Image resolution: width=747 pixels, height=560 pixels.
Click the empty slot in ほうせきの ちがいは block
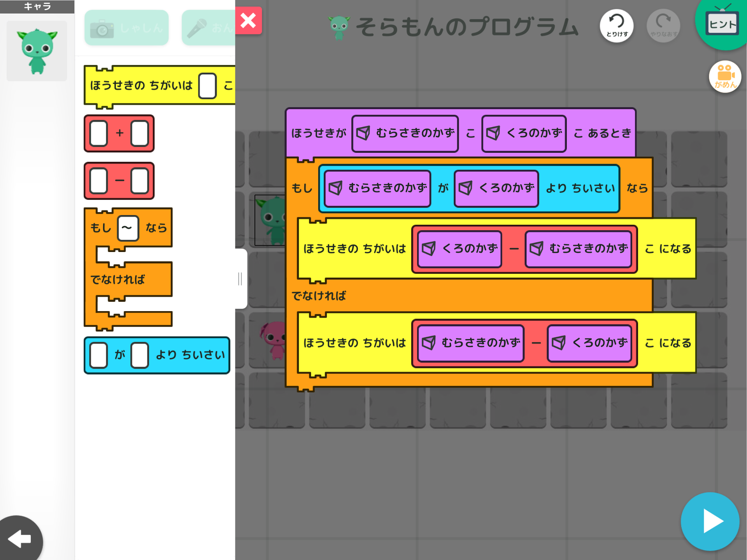click(x=207, y=85)
